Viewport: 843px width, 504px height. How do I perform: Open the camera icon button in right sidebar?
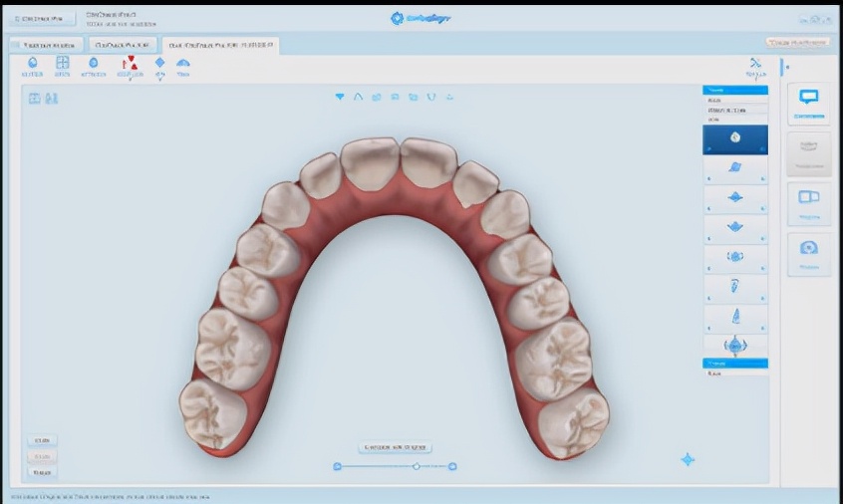808,249
